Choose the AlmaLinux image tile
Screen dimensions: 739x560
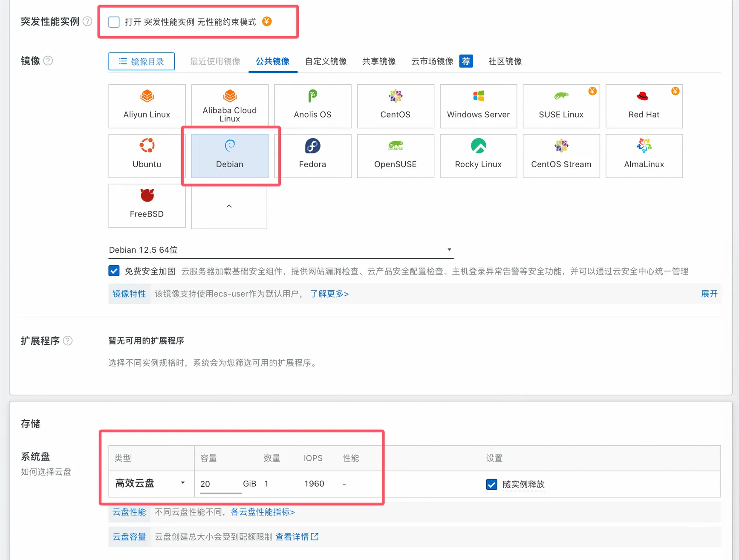644,156
